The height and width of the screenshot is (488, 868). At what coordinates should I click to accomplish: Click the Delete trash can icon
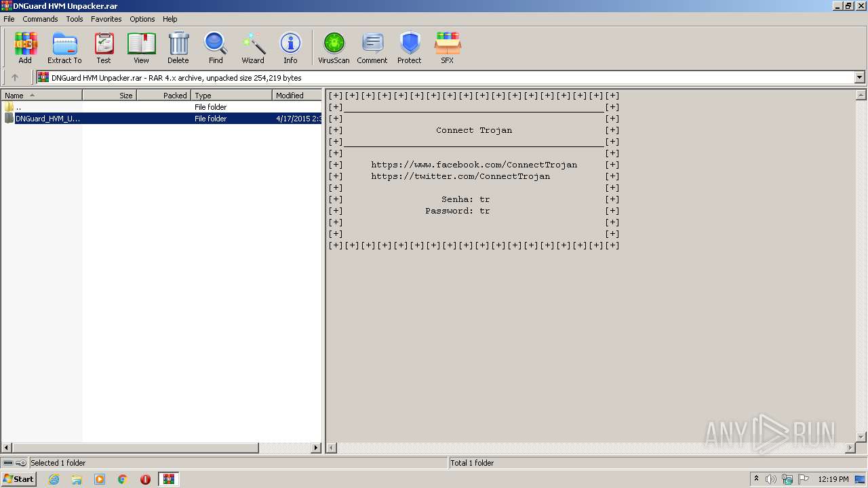(x=178, y=47)
